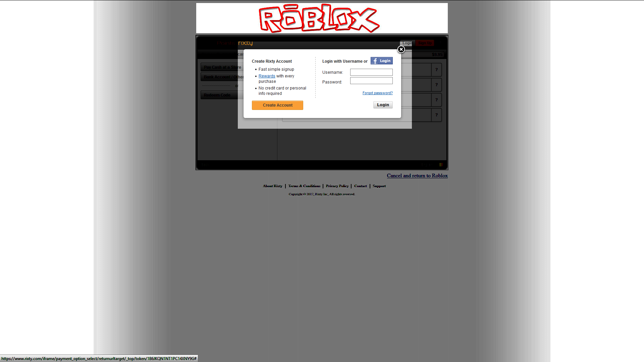
Task: Click the Roblox logo at the top
Action: pos(322,18)
